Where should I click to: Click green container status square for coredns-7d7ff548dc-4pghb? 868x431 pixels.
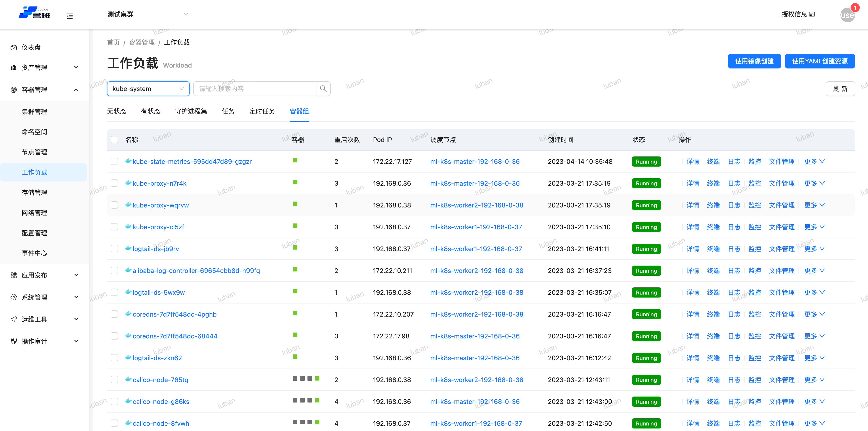[x=295, y=313]
